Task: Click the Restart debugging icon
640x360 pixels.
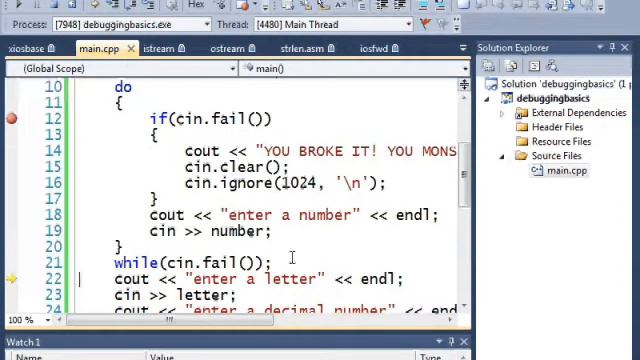Action: (72, 4)
